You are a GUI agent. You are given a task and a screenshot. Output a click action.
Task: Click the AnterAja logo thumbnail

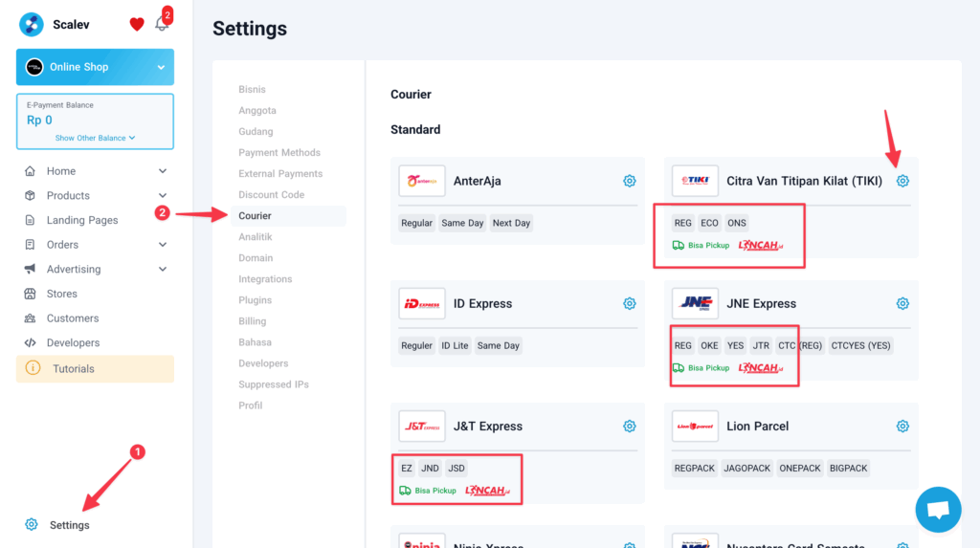tap(422, 181)
